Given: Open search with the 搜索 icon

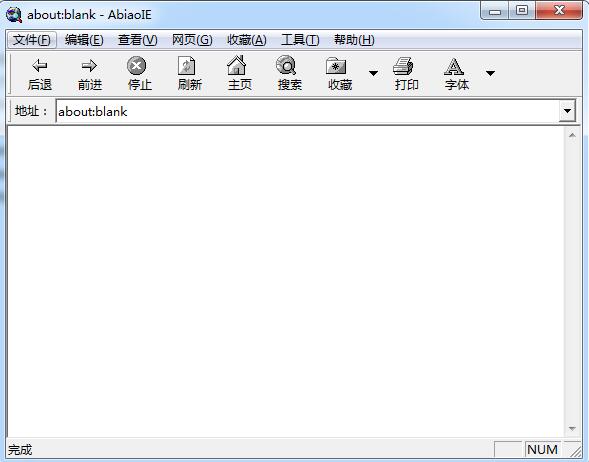Looking at the screenshot, I should point(286,65).
